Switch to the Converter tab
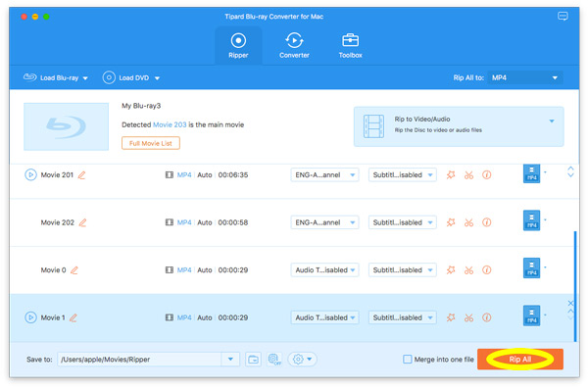The height and width of the screenshot is (388, 588). pyautogui.click(x=294, y=45)
